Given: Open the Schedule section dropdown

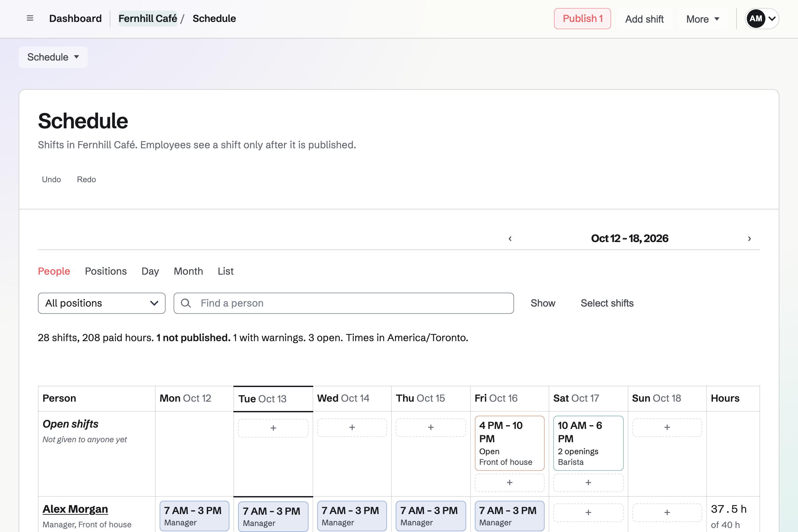Looking at the screenshot, I should [53, 57].
